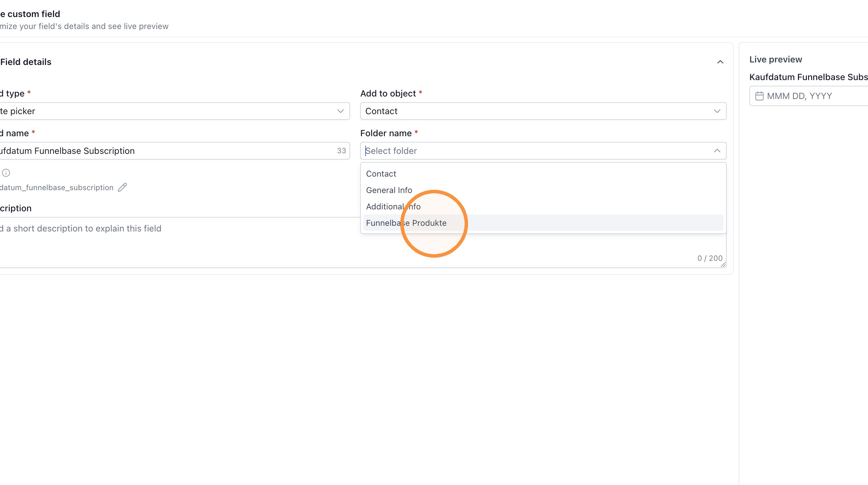
Task: Close the Folder name dropdown chevron
Action: coord(717,151)
